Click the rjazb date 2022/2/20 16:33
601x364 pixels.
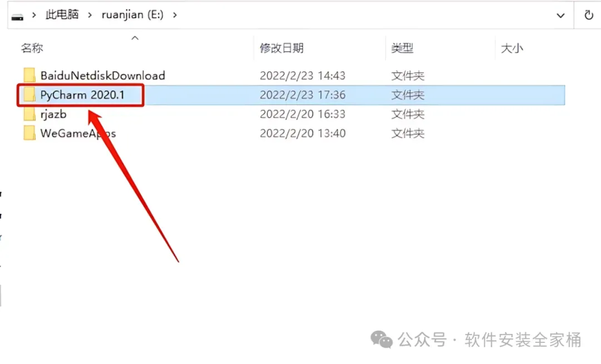click(x=302, y=114)
